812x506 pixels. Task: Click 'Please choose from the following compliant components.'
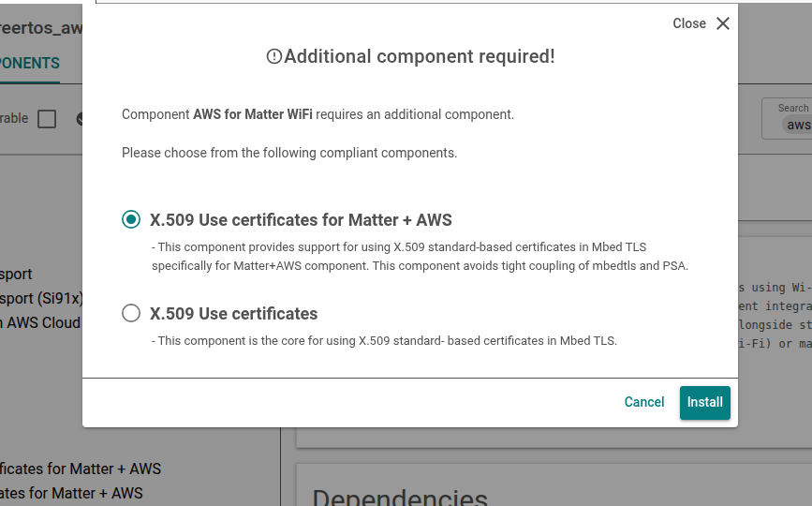(x=289, y=154)
